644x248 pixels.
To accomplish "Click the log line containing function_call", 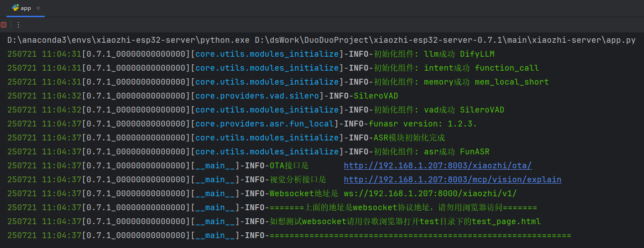I will 273,68.
